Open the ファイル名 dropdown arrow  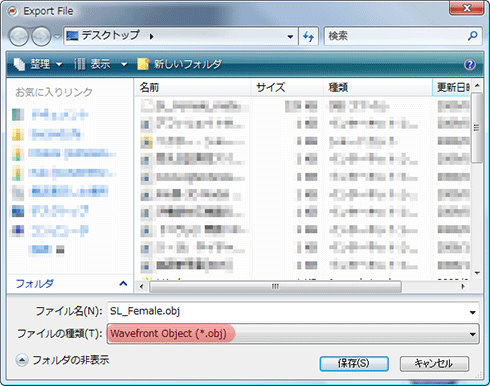pyautogui.click(x=472, y=312)
